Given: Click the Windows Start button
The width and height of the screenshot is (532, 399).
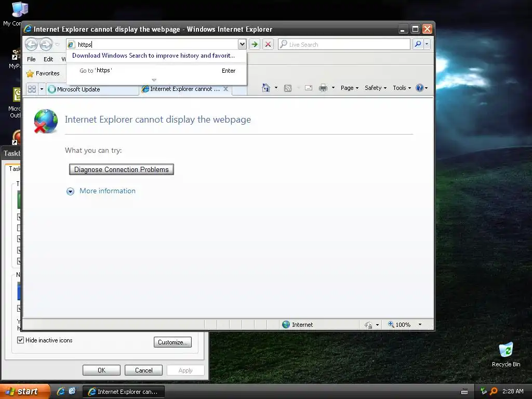Looking at the screenshot, I should tap(24, 392).
